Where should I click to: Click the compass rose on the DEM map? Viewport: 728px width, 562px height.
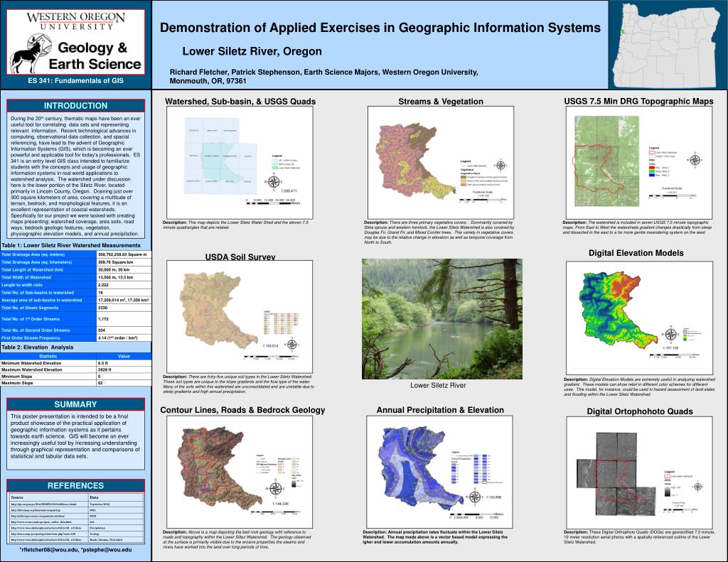(670, 334)
